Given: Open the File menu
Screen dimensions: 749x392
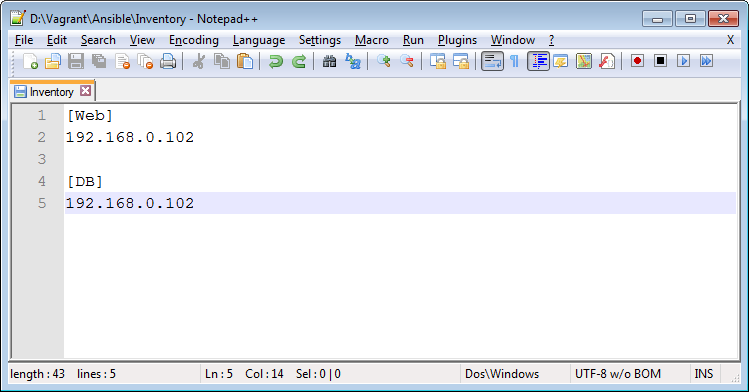Looking at the screenshot, I should coord(24,40).
